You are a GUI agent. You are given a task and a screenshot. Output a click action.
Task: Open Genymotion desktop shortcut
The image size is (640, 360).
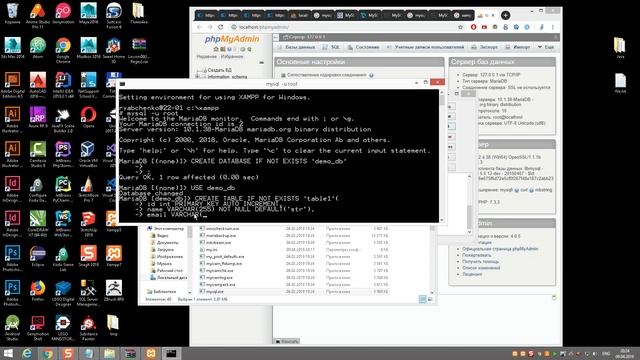[x=63, y=14]
